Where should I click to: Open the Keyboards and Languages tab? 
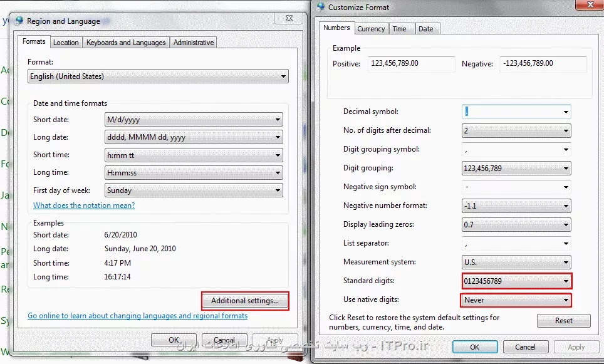(x=126, y=43)
